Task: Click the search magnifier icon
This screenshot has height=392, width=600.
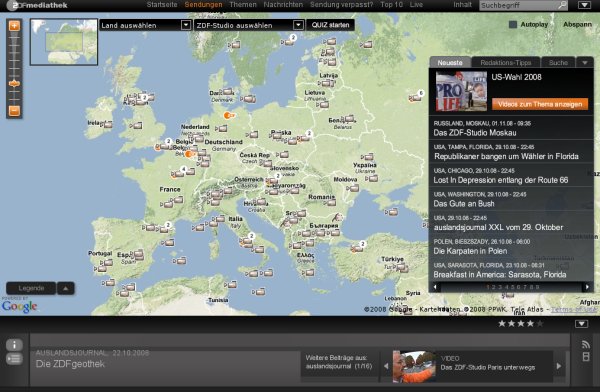Action: [x=562, y=5]
